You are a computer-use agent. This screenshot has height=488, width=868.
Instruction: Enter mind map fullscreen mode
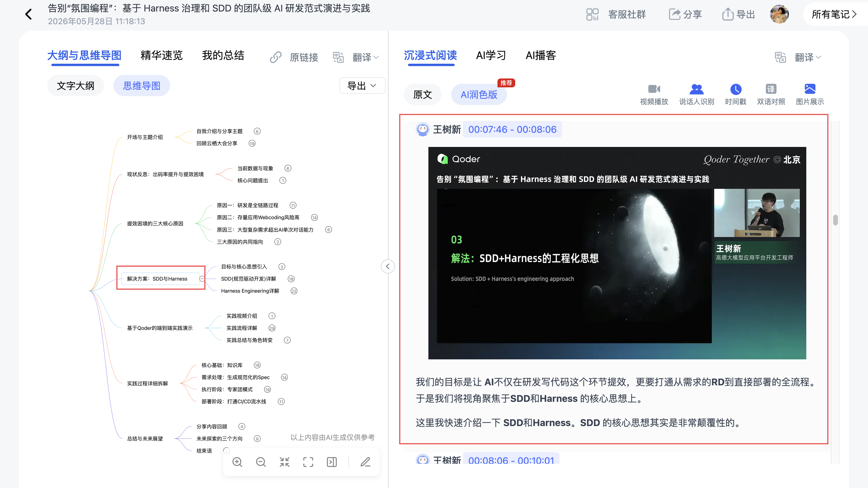pos(308,462)
